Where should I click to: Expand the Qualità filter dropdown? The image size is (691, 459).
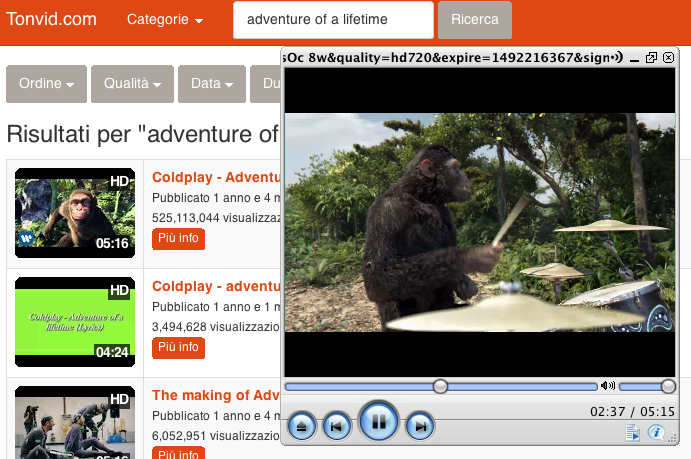[x=132, y=84]
